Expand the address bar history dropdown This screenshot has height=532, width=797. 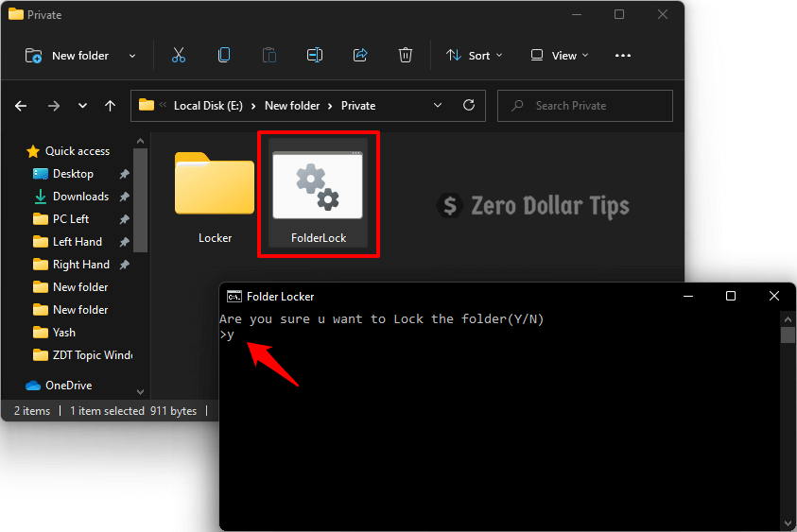(438, 106)
